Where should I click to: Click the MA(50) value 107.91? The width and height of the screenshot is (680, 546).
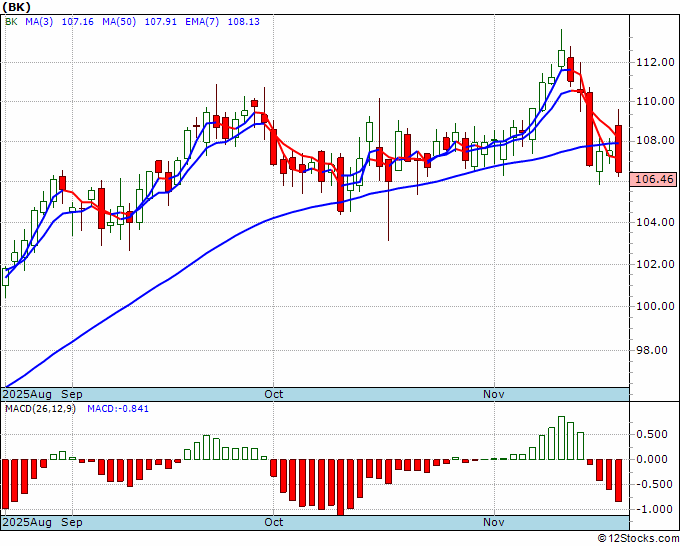click(x=160, y=22)
